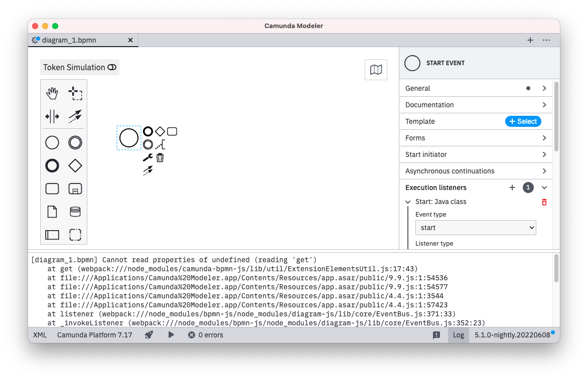Pick the Data store palette icon
Screen dimensions: 588x380
75,212
